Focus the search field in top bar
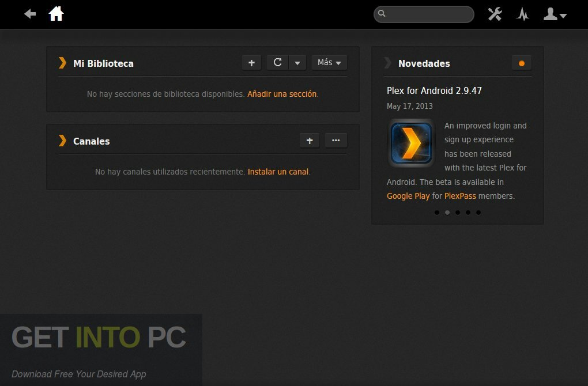588x386 pixels. [x=424, y=14]
